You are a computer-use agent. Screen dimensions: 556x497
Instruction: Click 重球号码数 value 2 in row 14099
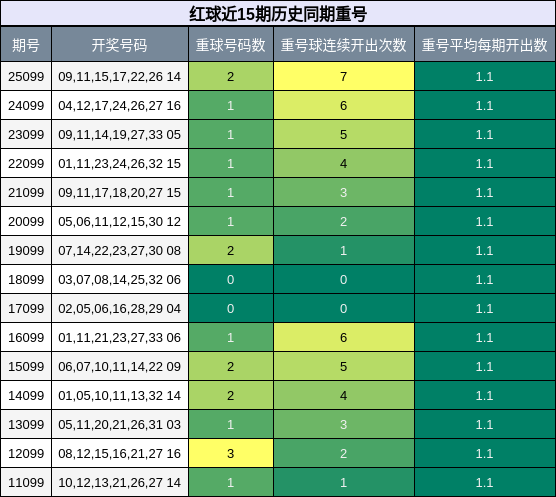[231, 396]
